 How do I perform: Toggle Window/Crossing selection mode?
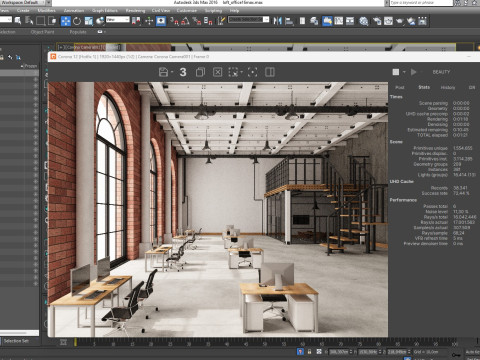point(52,21)
